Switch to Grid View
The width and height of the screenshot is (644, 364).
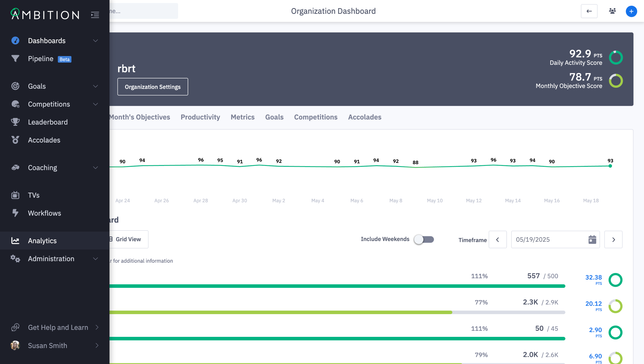point(128,239)
